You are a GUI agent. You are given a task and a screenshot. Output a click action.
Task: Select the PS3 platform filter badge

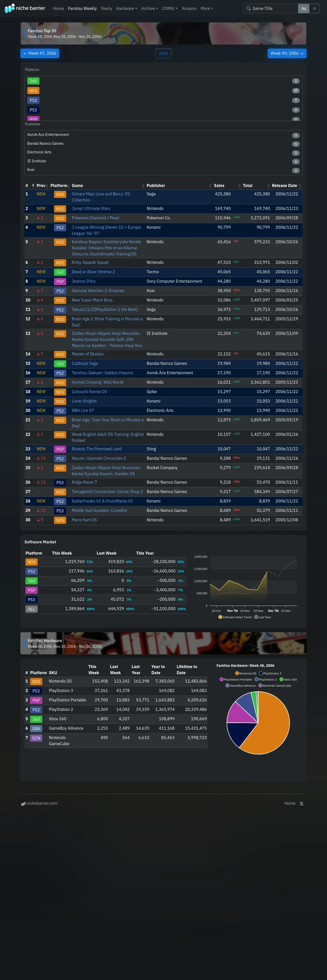tap(33, 110)
